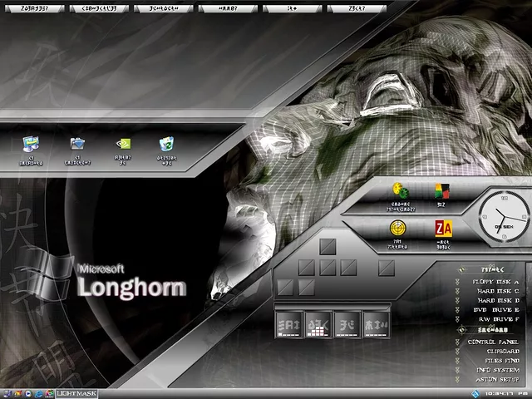
Task: Open the yellow and green gears icon
Action: click(401, 190)
